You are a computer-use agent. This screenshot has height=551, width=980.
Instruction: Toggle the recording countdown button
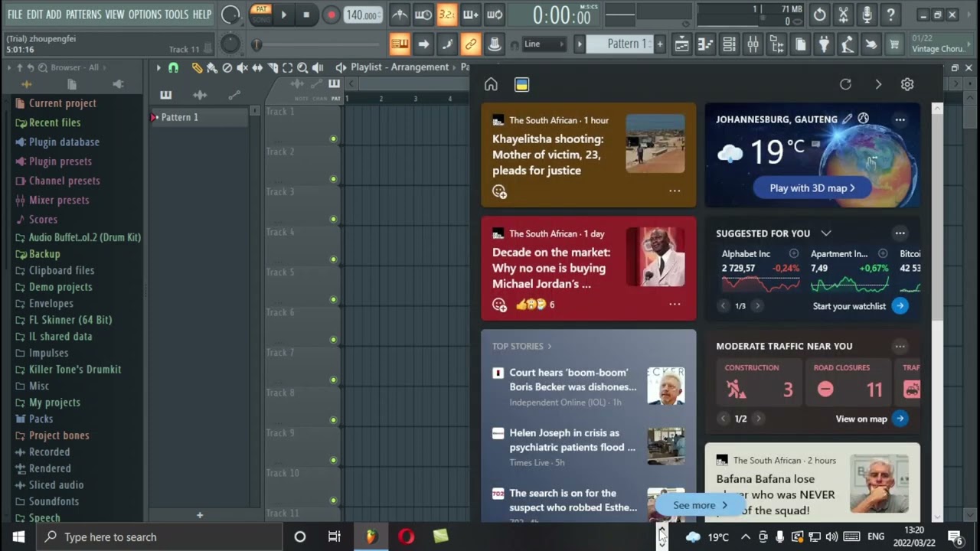pos(446,15)
